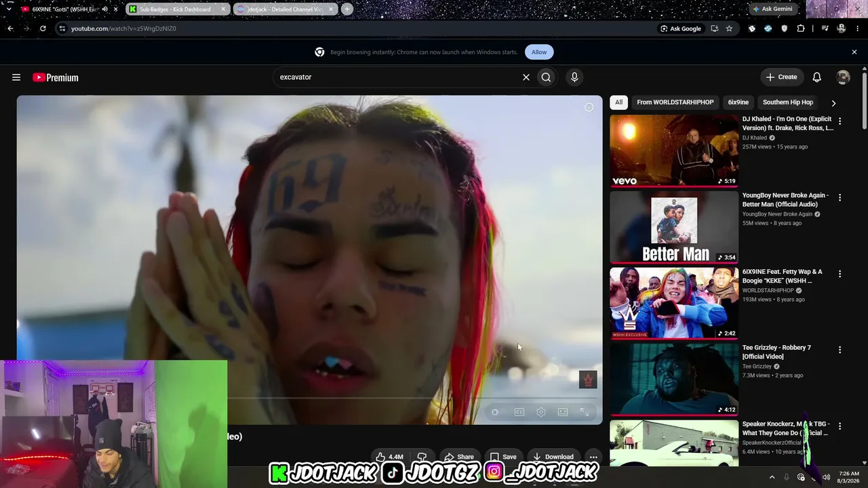The image size is (868, 488).
Task: Open WORLDSTARHIPHOP channel link in sidebar
Action: pos(768,290)
